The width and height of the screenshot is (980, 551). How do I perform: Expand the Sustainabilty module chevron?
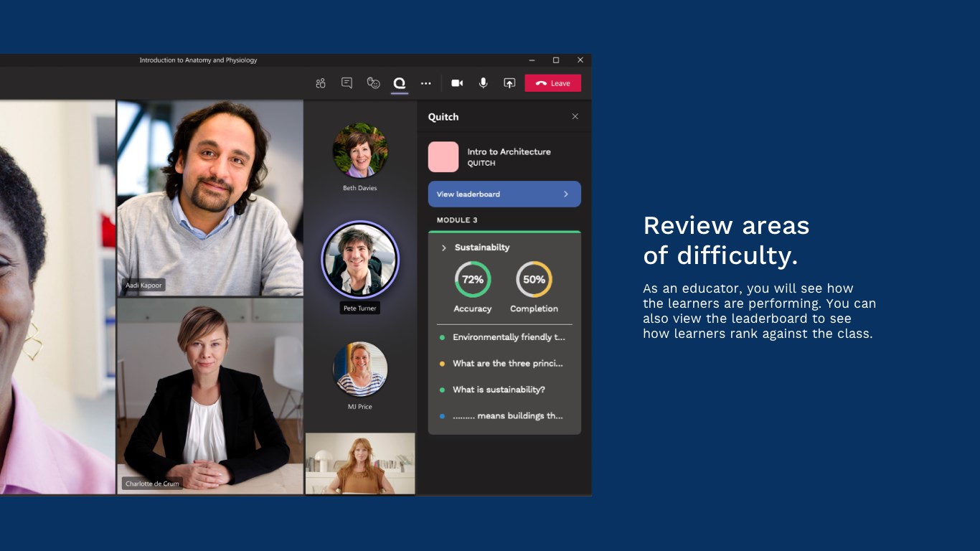coord(443,248)
